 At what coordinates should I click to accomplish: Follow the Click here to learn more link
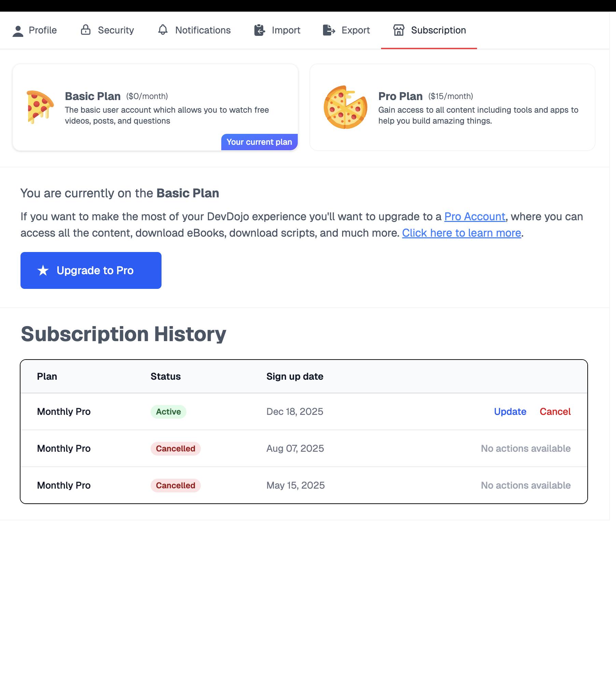(461, 233)
